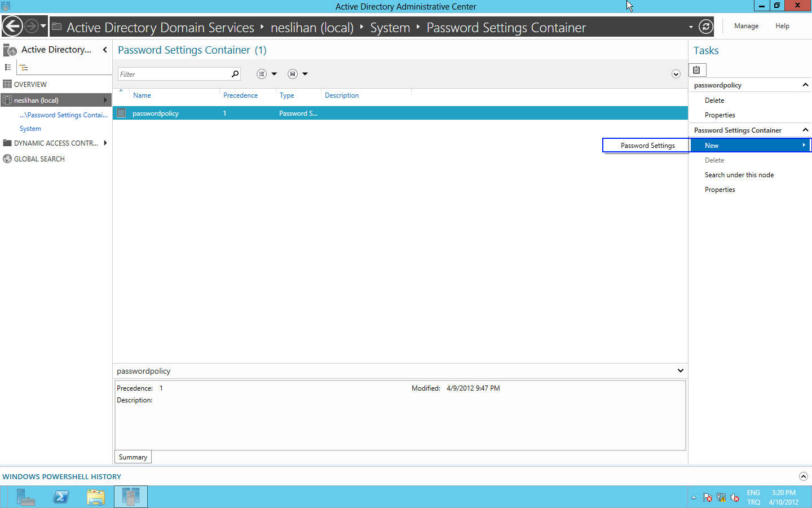
Task: Click the passwordpolicy row object icon
Action: 121,113
